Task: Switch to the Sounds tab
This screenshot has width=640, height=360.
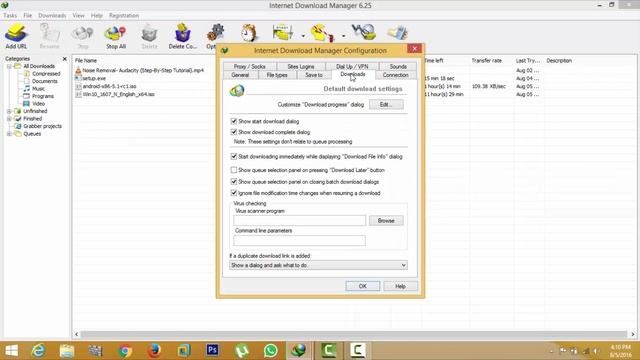Action: (398, 66)
